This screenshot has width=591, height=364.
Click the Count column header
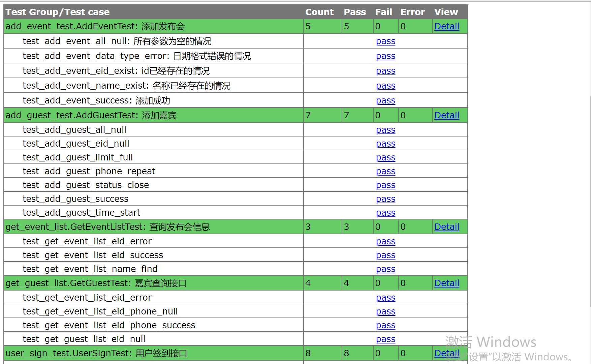319,12
